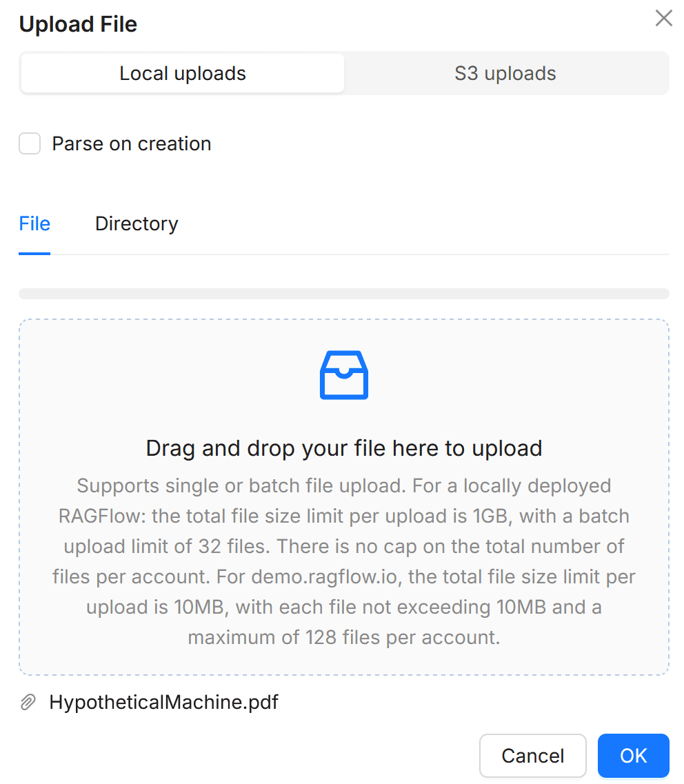Enable the Parse on creation checkbox
This screenshot has height=784, width=684.
point(29,143)
